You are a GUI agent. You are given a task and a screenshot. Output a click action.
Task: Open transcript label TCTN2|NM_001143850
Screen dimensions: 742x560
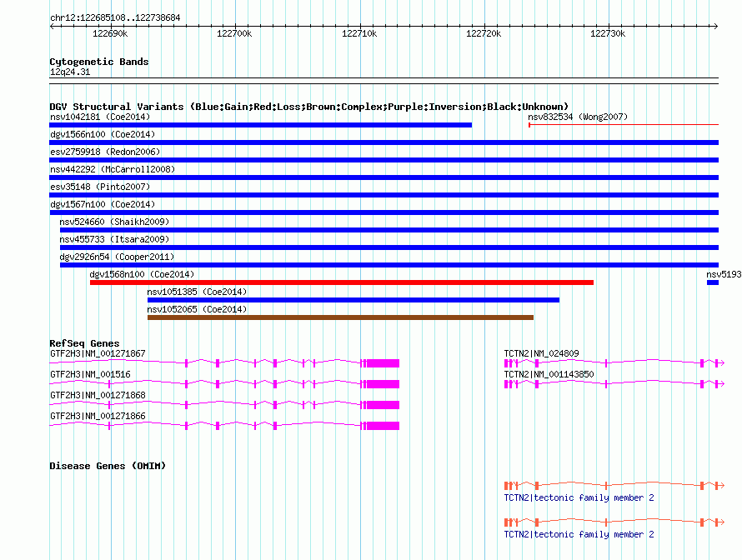point(549,374)
